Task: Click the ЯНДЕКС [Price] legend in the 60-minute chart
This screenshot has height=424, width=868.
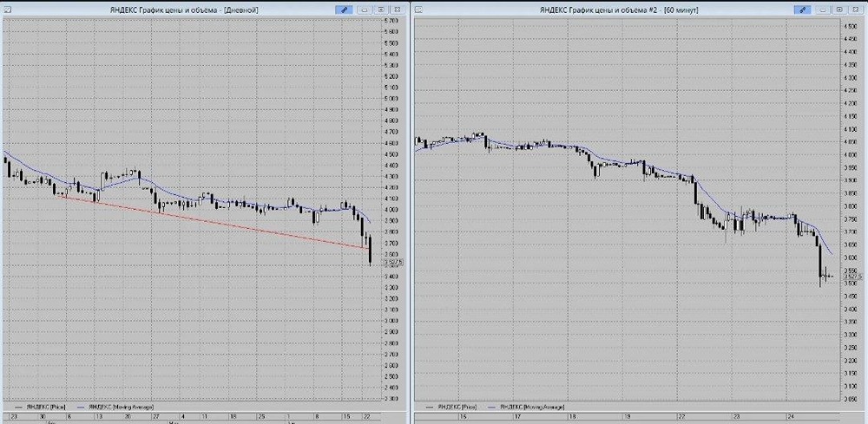Action: (x=451, y=407)
